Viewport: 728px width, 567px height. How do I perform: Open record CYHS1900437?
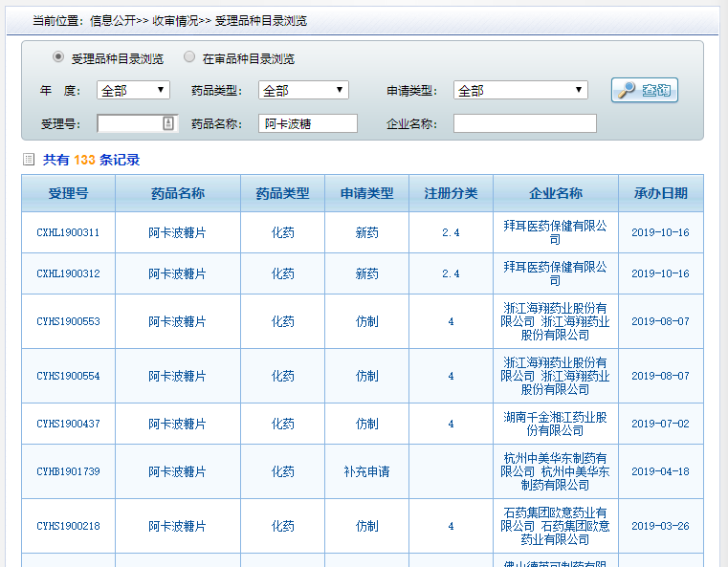click(68, 424)
